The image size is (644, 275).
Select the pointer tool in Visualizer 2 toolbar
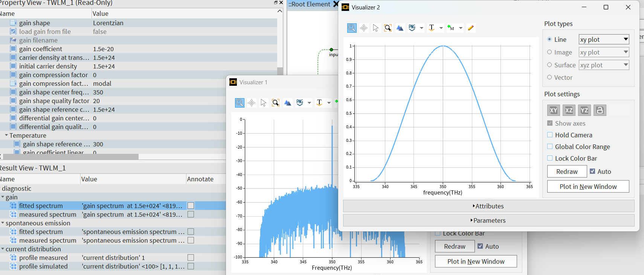pos(375,28)
